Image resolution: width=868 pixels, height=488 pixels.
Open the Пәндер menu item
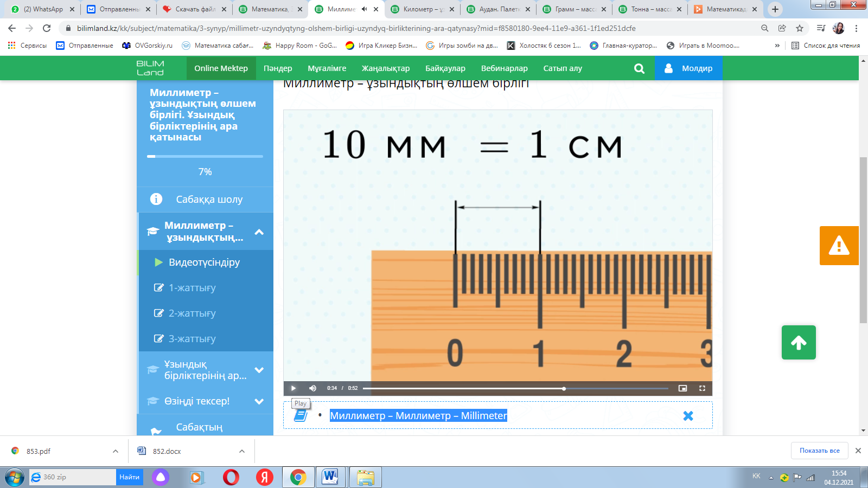click(278, 68)
